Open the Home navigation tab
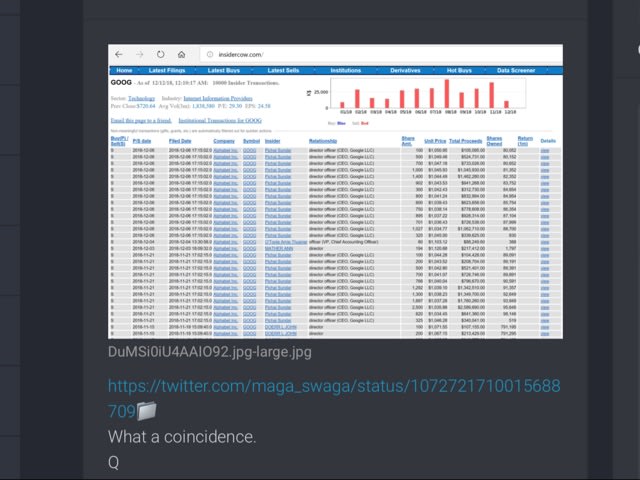 124,71
